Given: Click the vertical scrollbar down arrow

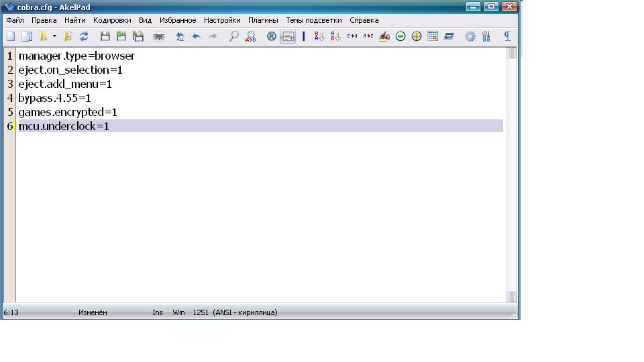Looking at the screenshot, I should (511, 297).
